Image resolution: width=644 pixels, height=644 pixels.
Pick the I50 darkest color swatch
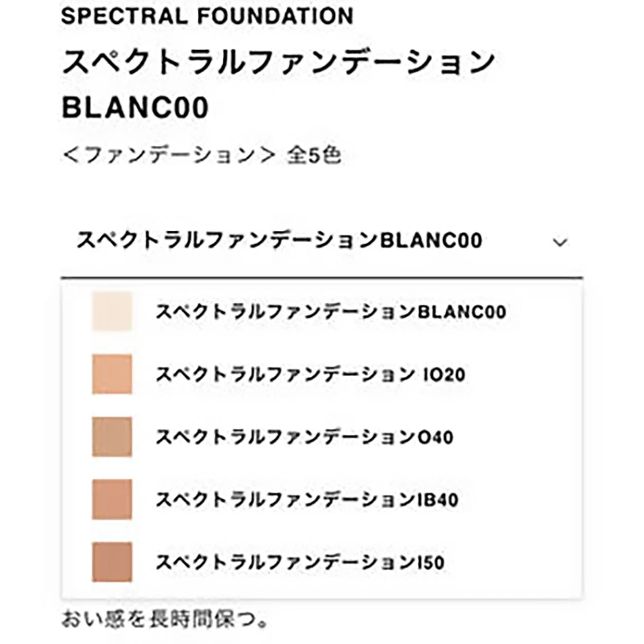pyautogui.click(x=111, y=562)
